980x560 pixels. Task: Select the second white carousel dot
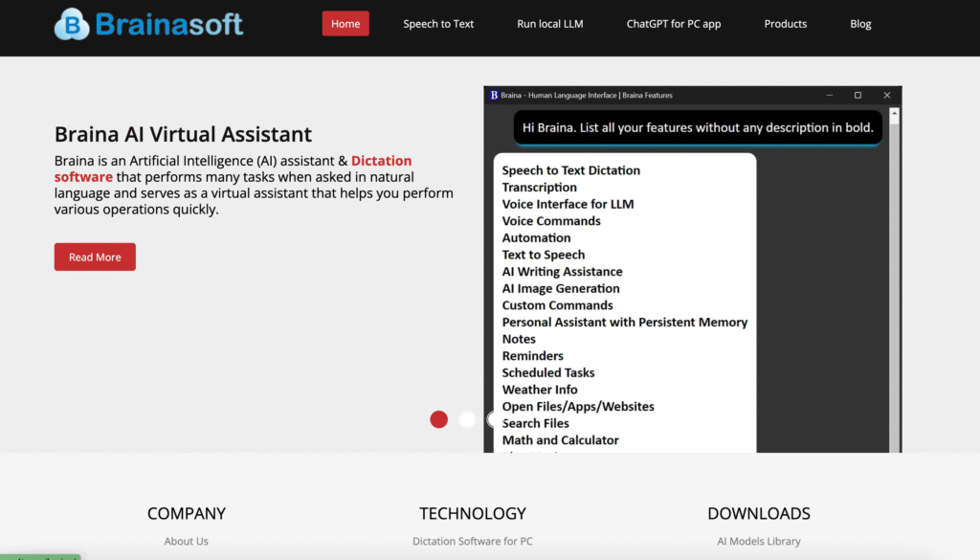[467, 419]
